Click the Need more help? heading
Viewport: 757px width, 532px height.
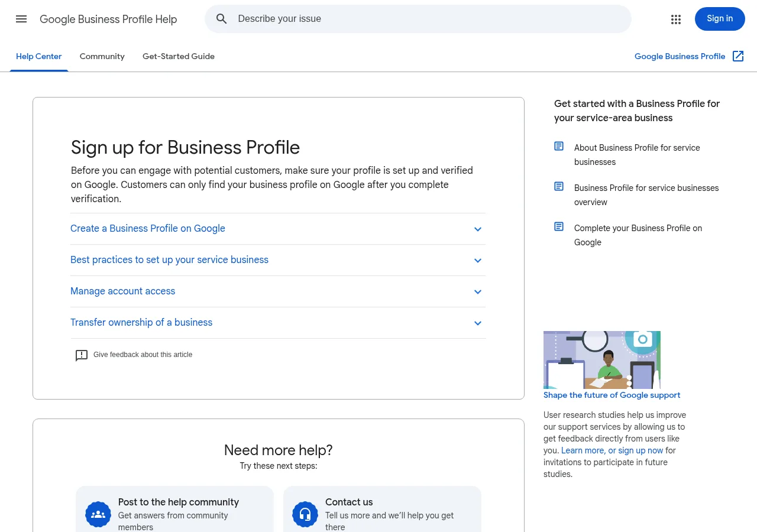click(279, 450)
